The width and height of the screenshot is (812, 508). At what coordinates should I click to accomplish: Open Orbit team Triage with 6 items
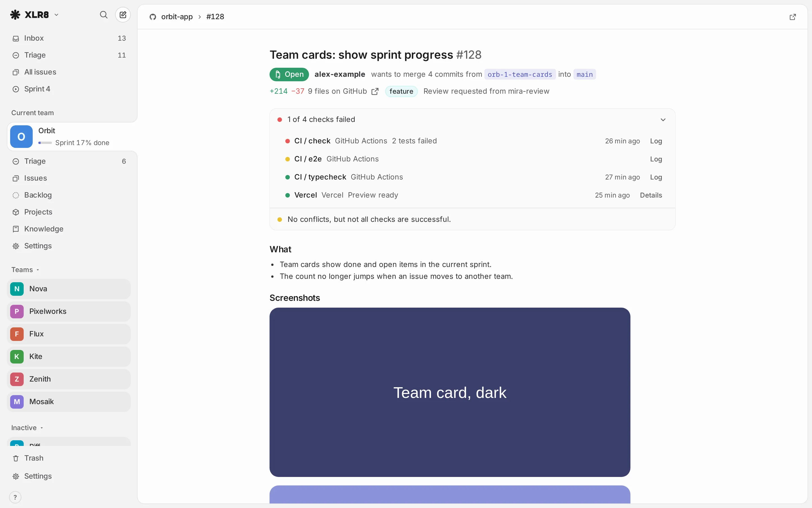(69, 161)
